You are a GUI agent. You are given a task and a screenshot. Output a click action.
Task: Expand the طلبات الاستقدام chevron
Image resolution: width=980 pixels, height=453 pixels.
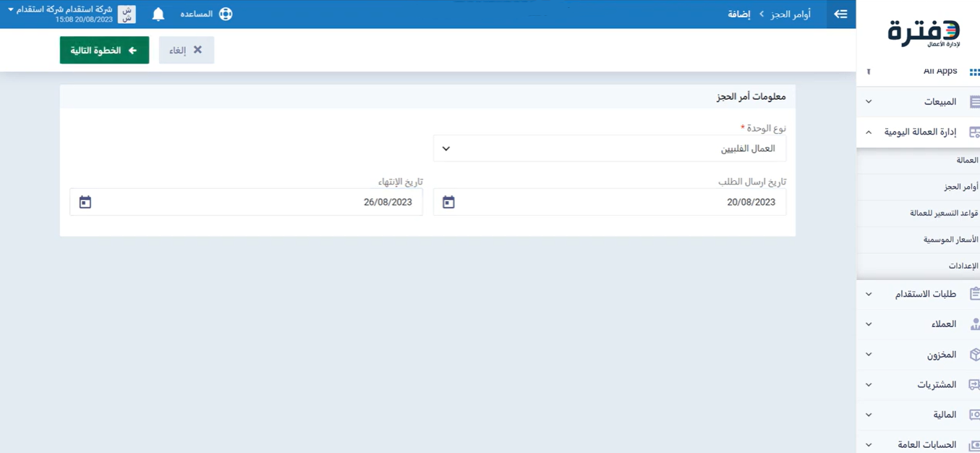(x=869, y=295)
